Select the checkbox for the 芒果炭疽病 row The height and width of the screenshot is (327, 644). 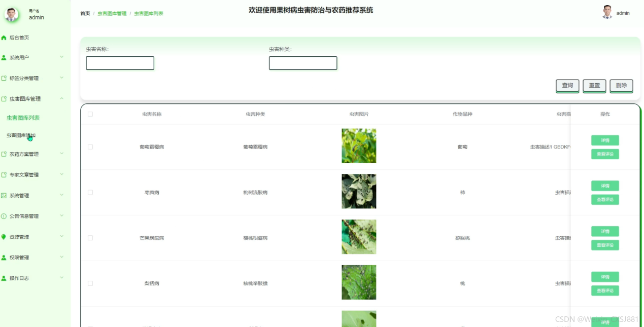90,238
